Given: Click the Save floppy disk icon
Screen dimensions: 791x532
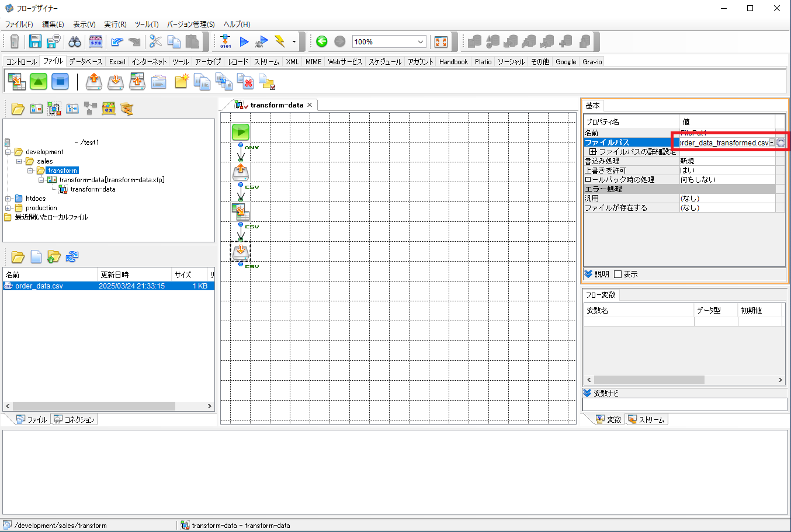Looking at the screenshot, I should pos(35,41).
